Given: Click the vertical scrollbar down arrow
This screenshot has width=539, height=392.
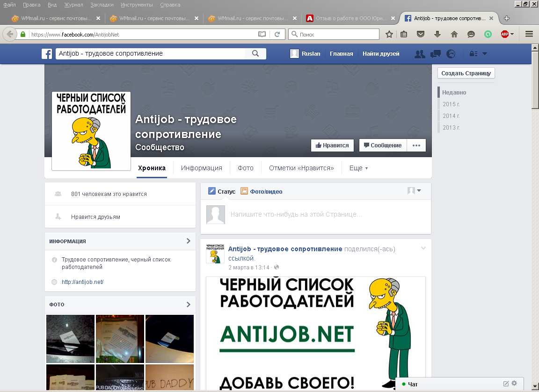Looking at the screenshot, I should (535, 386).
